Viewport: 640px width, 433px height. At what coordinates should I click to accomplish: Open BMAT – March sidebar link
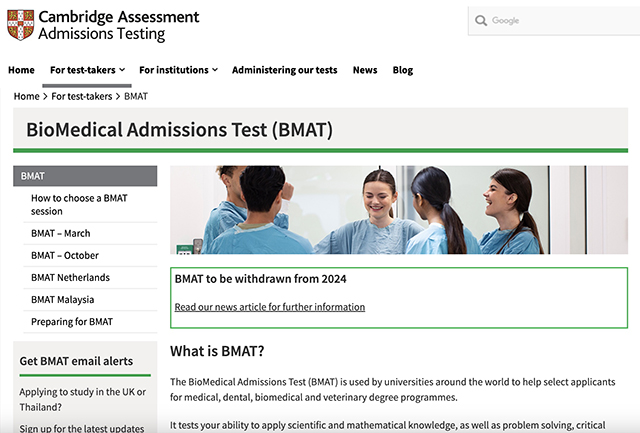(60, 233)
